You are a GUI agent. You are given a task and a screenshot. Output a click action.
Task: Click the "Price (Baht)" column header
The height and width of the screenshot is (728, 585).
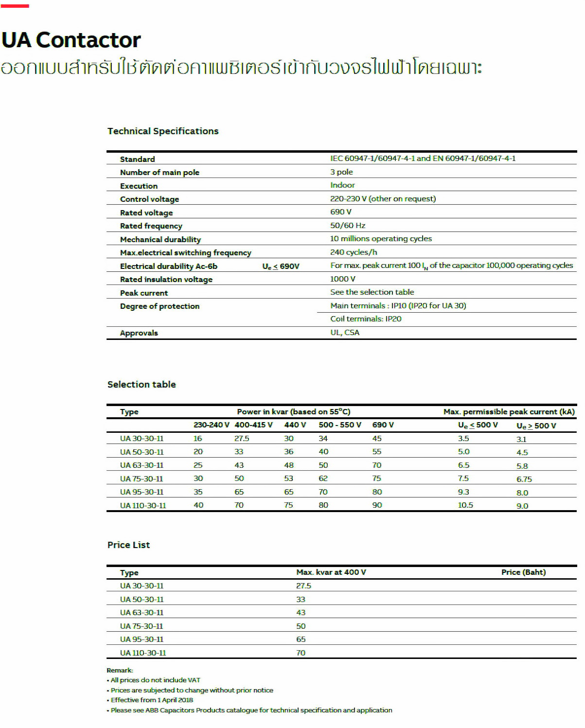[524, 572]
